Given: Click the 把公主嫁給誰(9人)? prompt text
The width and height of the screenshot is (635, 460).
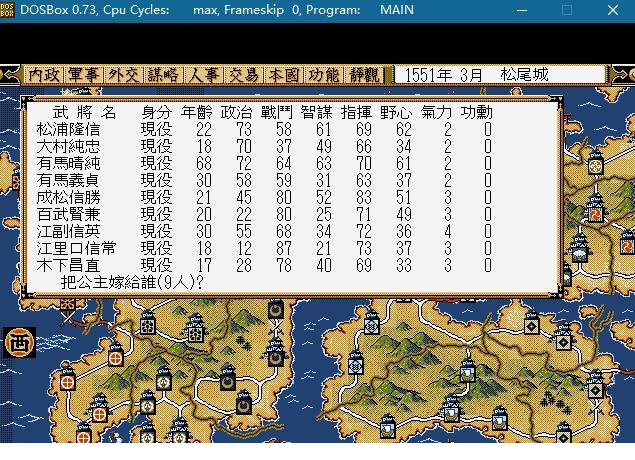Looking at the screenshot, I should (132, 283).
